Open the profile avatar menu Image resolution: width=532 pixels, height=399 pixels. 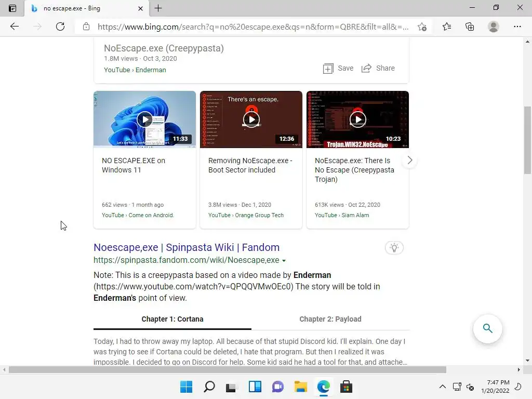click(494, 26)
